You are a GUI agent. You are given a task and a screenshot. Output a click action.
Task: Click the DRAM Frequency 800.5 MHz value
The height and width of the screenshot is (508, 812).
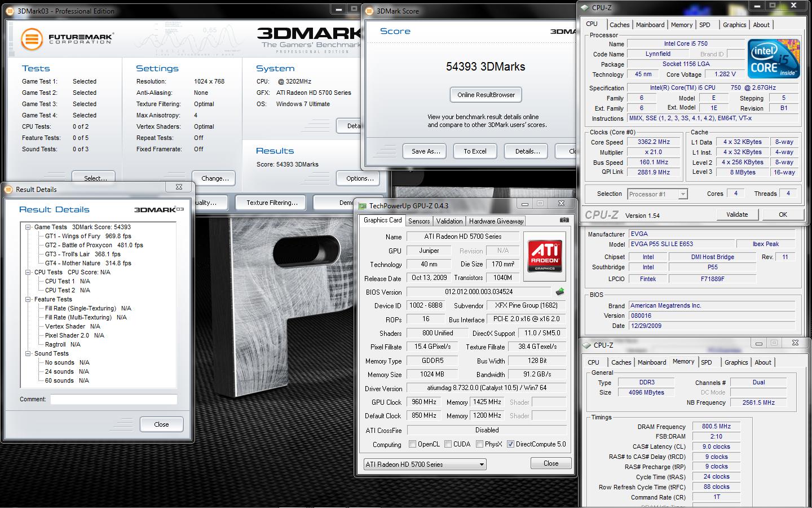(716, 427)
